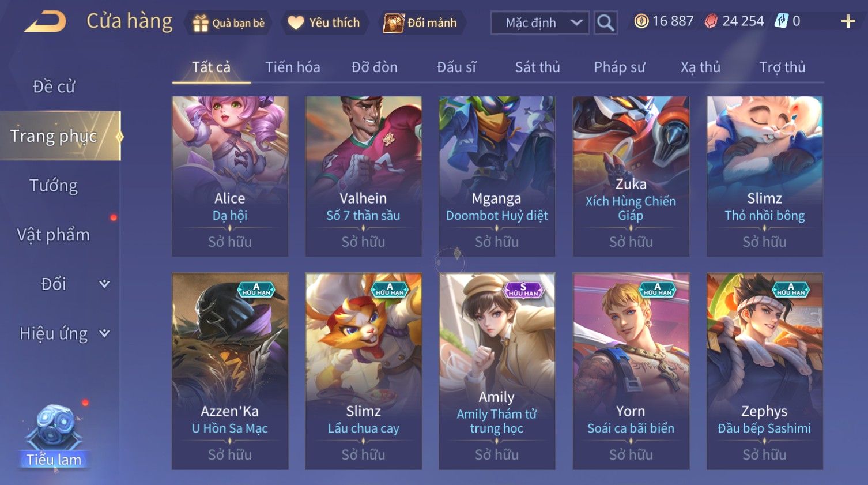Click the gold coin balance icon
This screenshot has width=868, height=485.
pyautogui.click(x=641, y=21)
